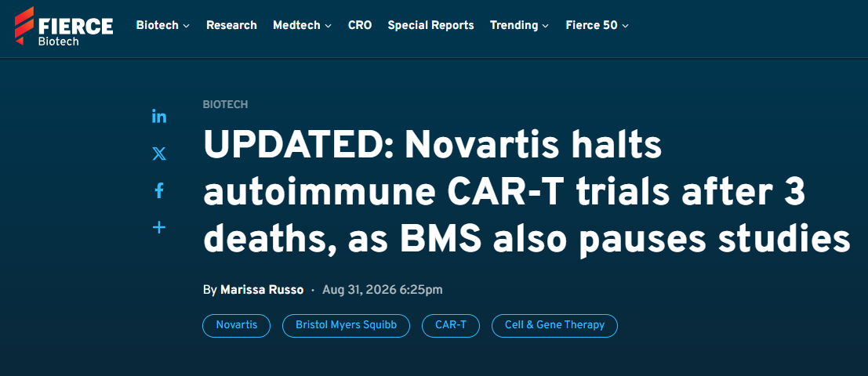Open more sharing options plus icon
The height and width of the screenshot is (376, 868).
tap(159, 227)
